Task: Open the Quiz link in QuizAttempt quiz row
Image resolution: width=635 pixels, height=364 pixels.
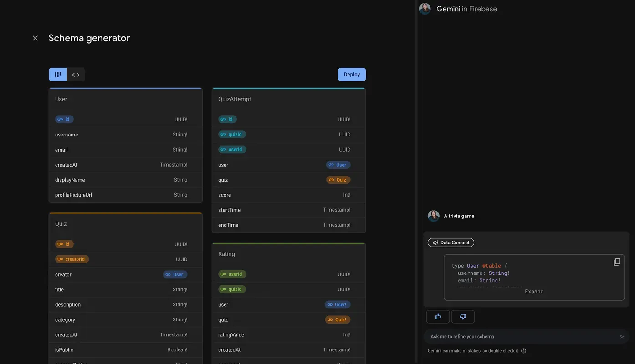Action: (x=338, y=180)
